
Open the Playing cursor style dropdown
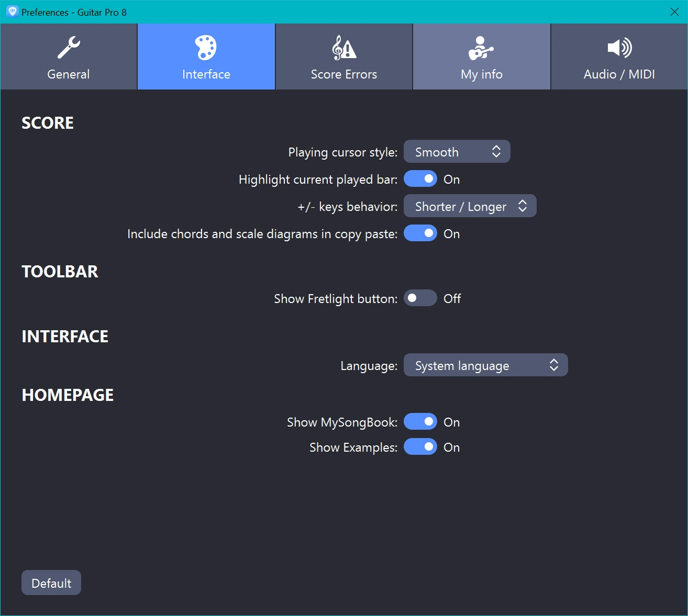pos(457,152)
